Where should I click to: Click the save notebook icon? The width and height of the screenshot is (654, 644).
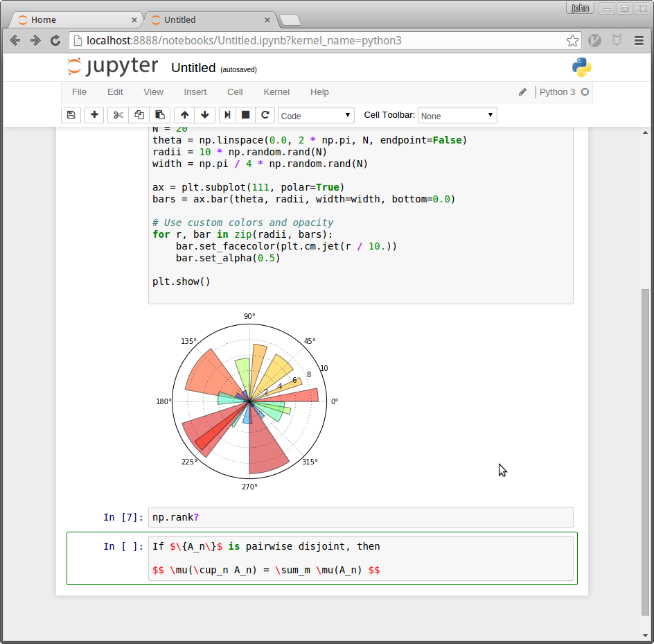[71, 115]
